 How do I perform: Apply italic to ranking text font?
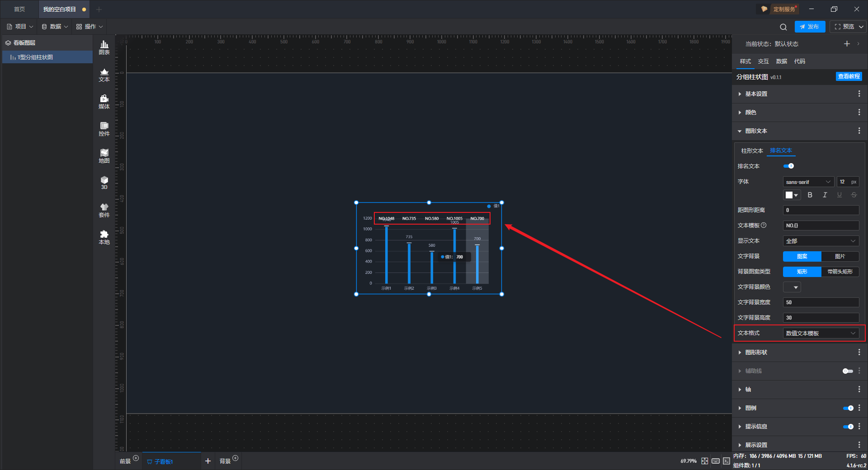tap(825, 195)
